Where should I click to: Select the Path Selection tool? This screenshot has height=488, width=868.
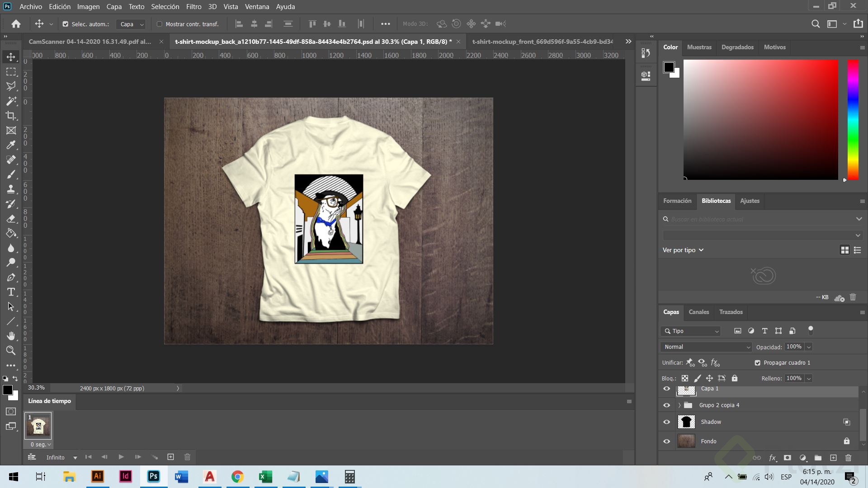click(x=11, y=307)
